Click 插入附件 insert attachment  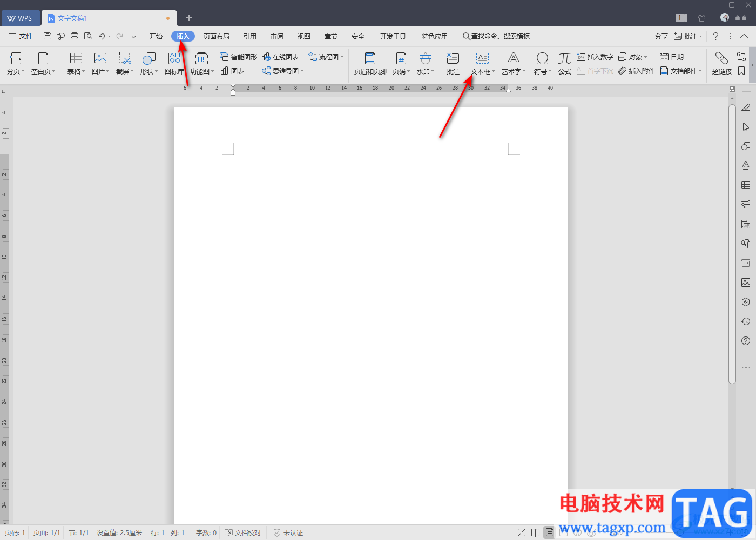coord(637,71)
